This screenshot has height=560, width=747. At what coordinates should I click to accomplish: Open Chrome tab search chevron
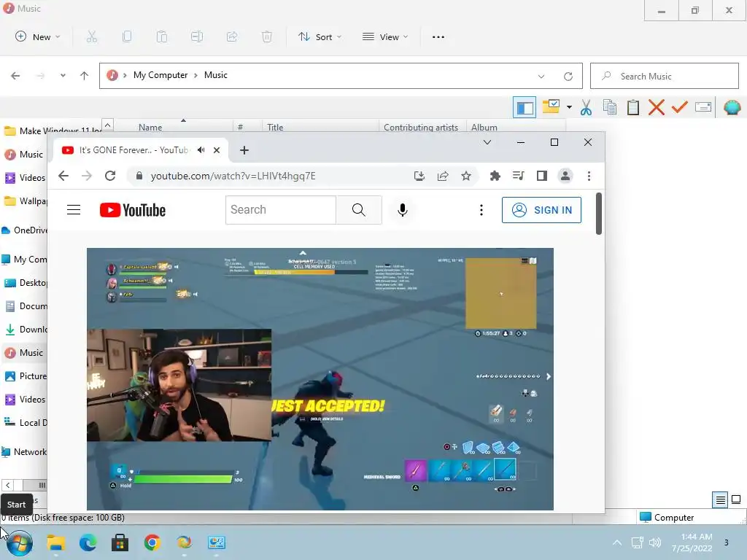coord(487,142)
